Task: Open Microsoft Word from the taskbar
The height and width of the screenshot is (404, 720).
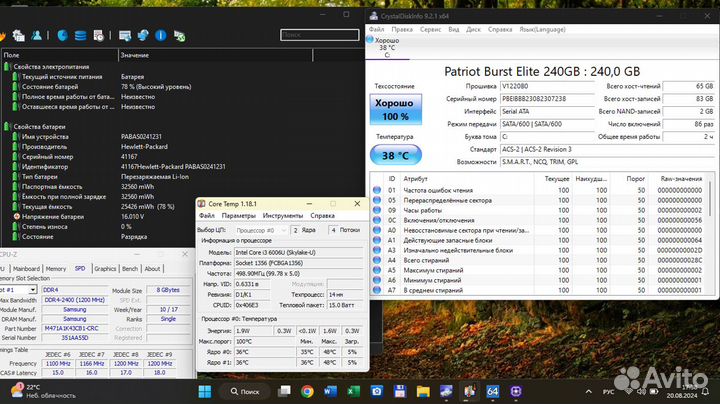Action: pyautogui.click(x=330, y=391)
